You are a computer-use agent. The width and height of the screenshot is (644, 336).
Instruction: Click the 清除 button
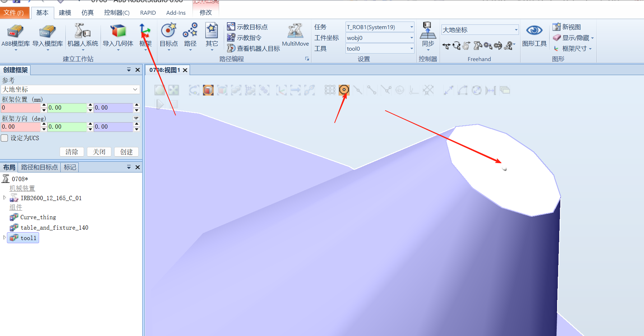click(71, 152)
